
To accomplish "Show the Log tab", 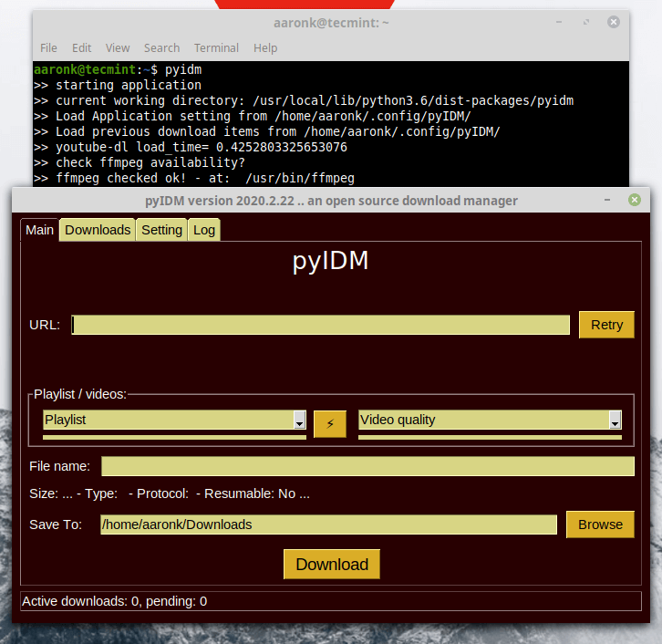I will pos(204,230).
